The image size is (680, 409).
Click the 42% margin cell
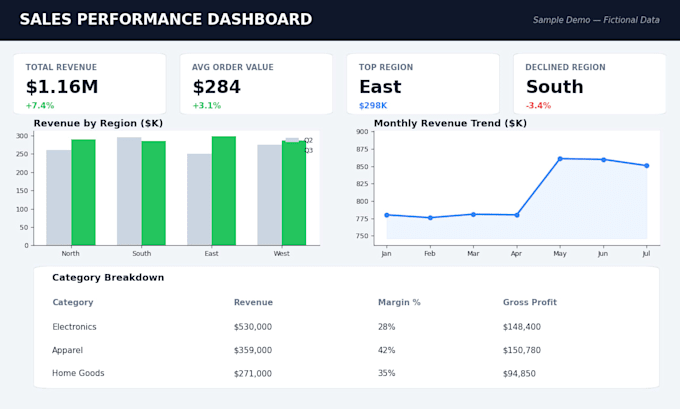tap(386, 350)
